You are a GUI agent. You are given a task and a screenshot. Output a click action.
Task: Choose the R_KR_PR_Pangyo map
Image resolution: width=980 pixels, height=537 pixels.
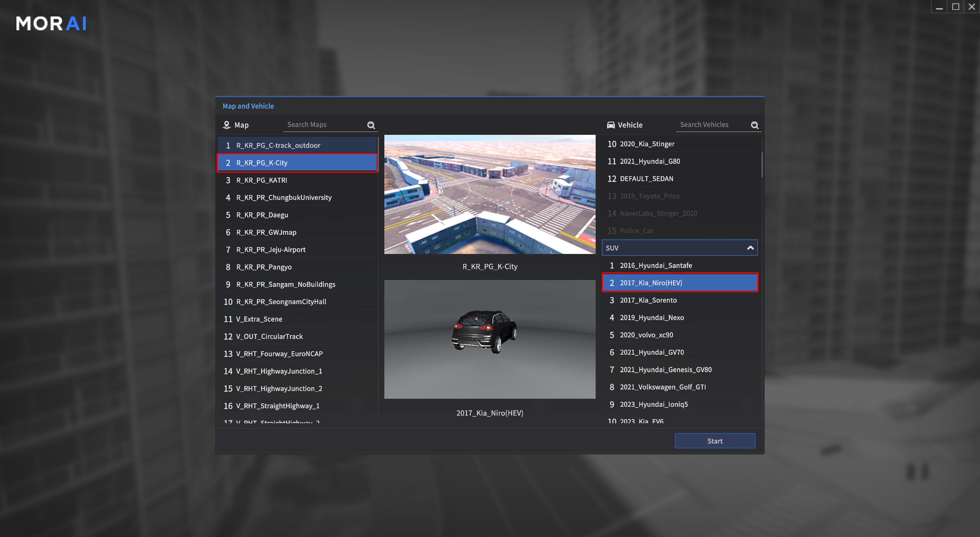click(x=264, y=267)
